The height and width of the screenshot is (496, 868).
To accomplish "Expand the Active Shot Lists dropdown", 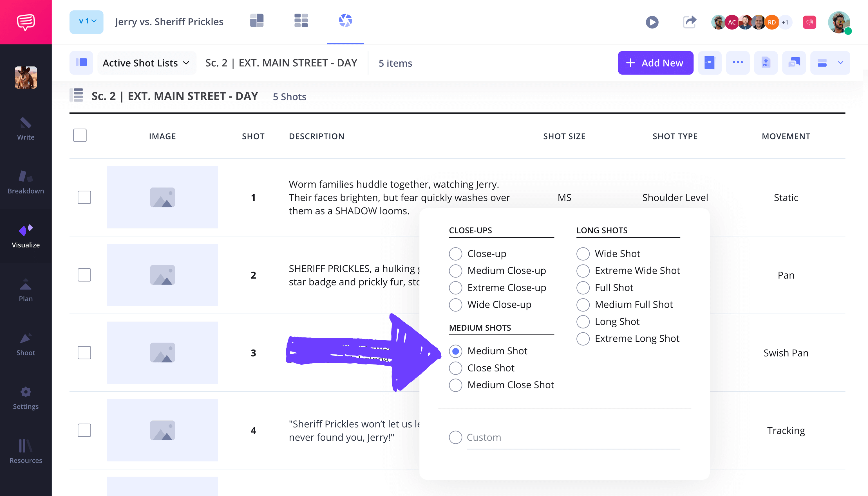I will (146, 63).
